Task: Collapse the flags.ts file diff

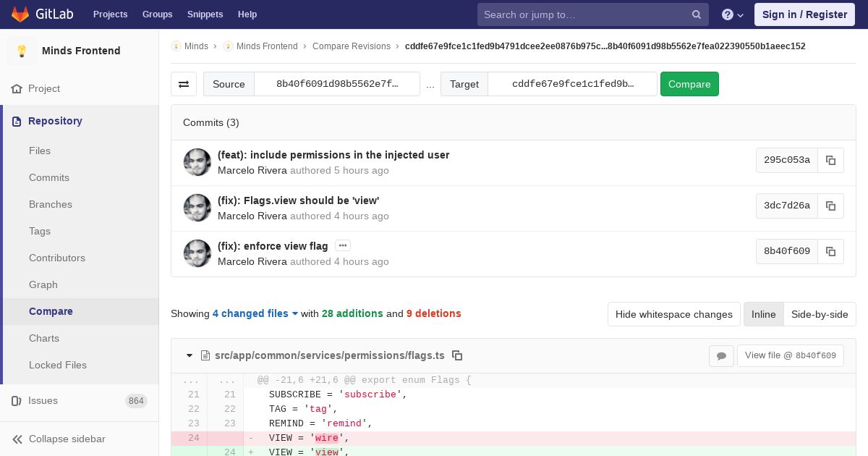Action: (190, 355)
